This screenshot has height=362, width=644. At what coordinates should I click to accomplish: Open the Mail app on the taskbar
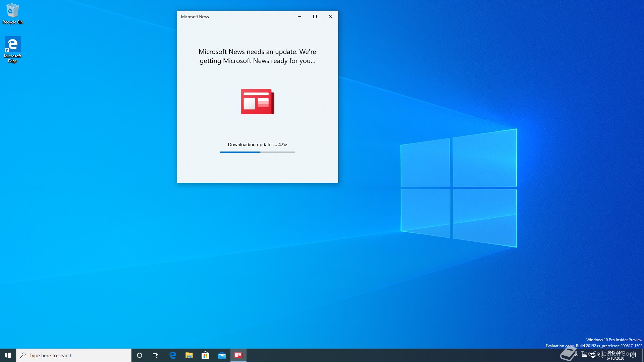[x=222, y=355]
